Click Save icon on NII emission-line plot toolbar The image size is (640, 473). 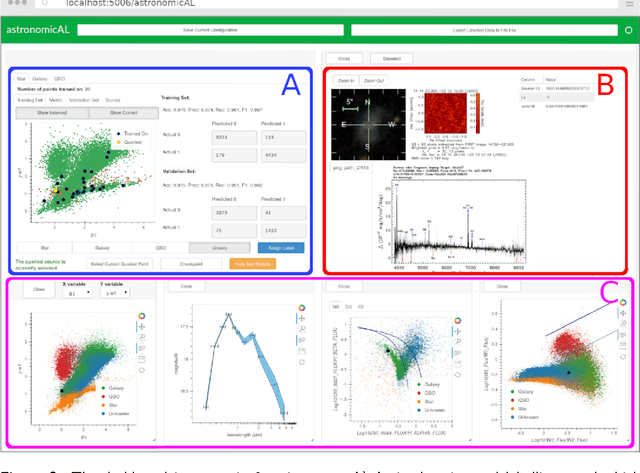[x=458, y=364]
